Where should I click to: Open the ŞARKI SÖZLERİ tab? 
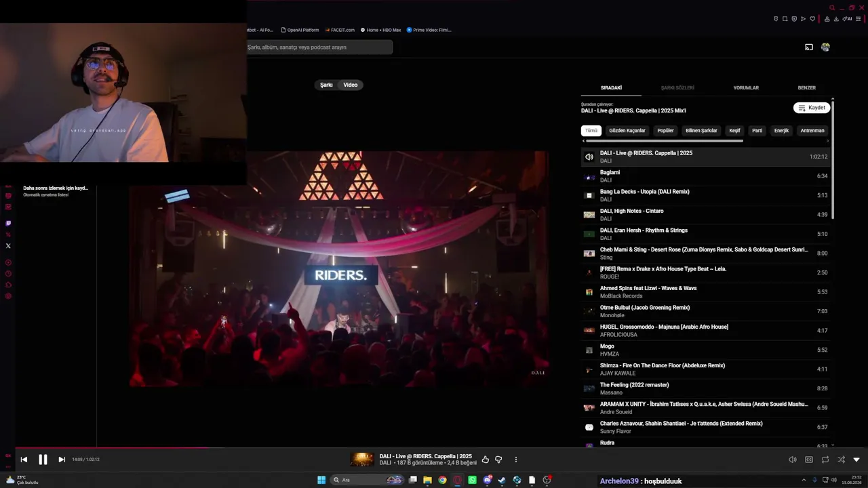pos(677,88)
